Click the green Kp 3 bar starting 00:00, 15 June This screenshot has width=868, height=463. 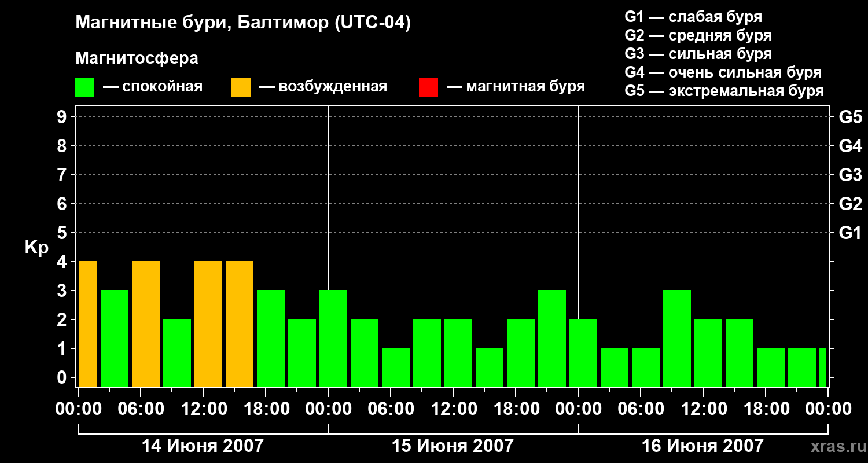[x=333, y=338]
